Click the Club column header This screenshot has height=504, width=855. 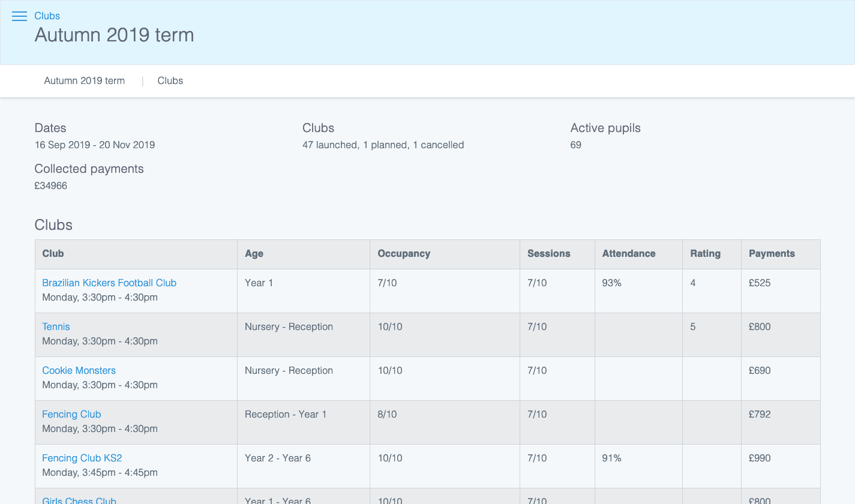53,254
